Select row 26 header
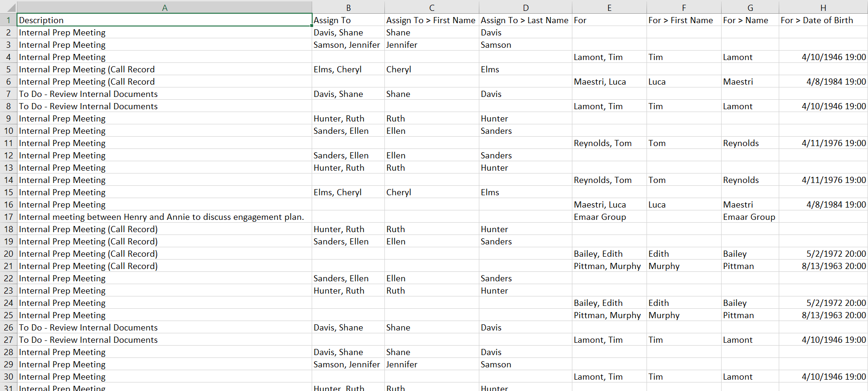868x391 pixels. pyautogui.click(x=9, y=328)
